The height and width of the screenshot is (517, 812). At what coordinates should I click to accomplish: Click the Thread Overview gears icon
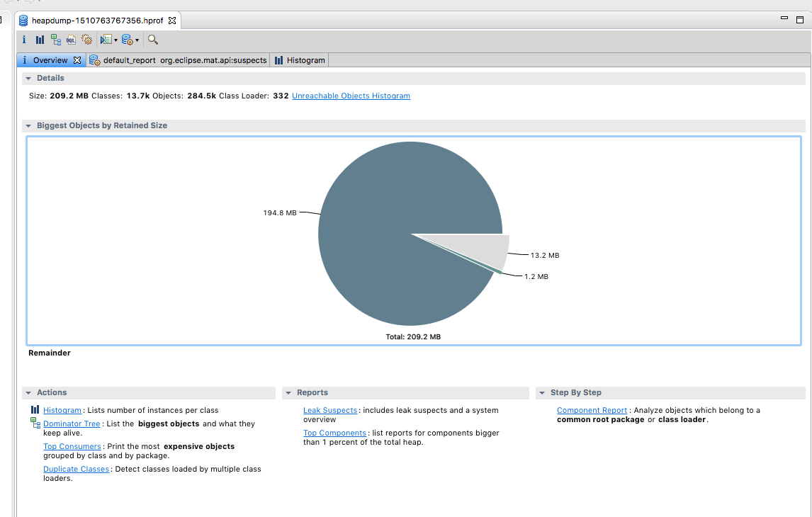click(87, 40)
